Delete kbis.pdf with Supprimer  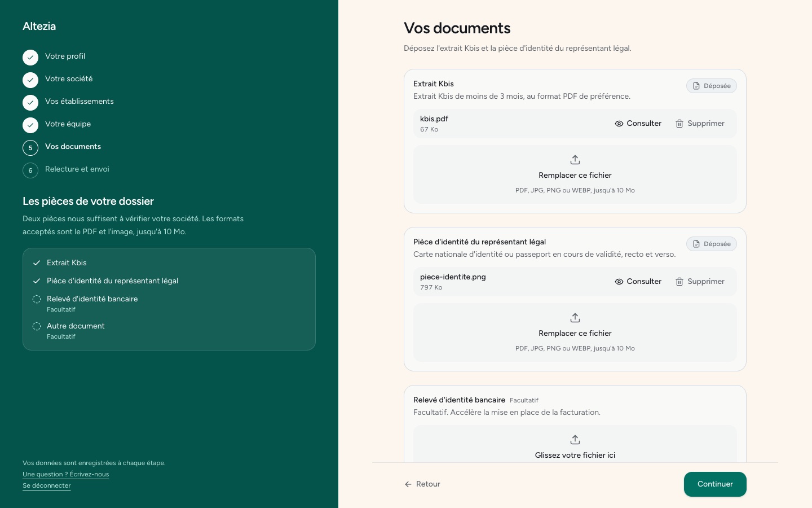[x=700, y=124]
